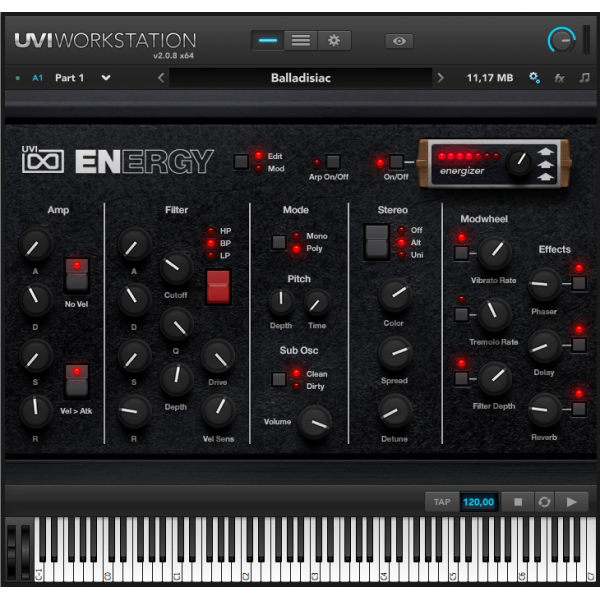Click the Delay amount knob

(x=544, y=346)
